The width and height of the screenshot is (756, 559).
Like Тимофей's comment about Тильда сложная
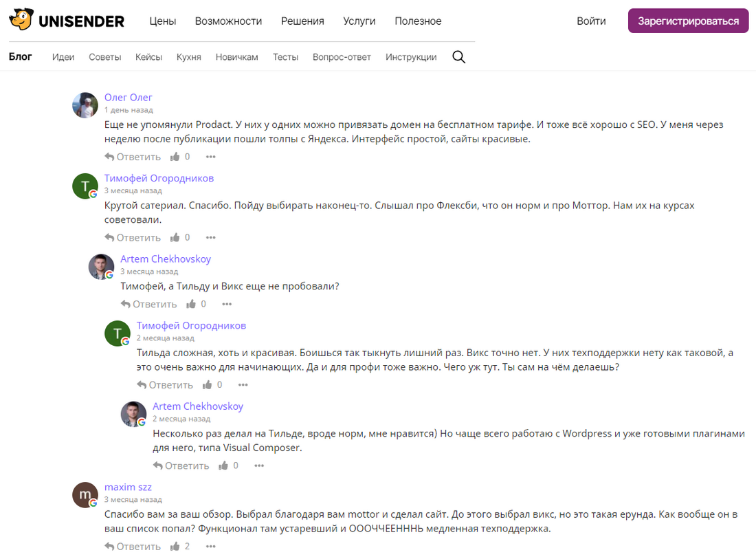point(208,384)
